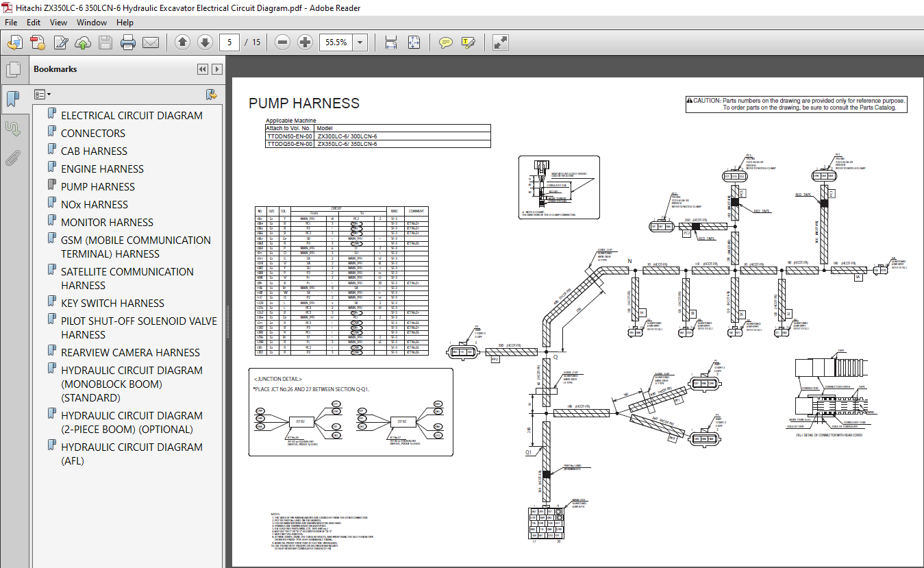Viewport: 924px width, 568px height.
Task: Click the Applicable Machine label
Action: click(290, 121)
